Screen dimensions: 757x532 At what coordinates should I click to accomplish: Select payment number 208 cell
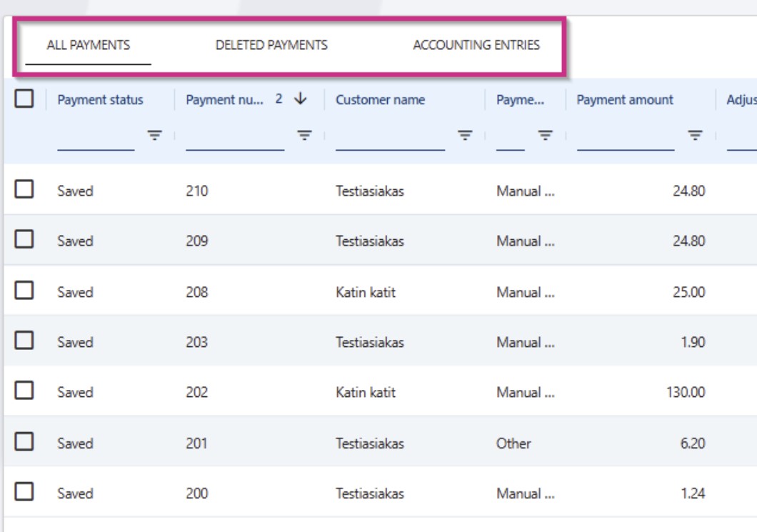pos(197,292)
